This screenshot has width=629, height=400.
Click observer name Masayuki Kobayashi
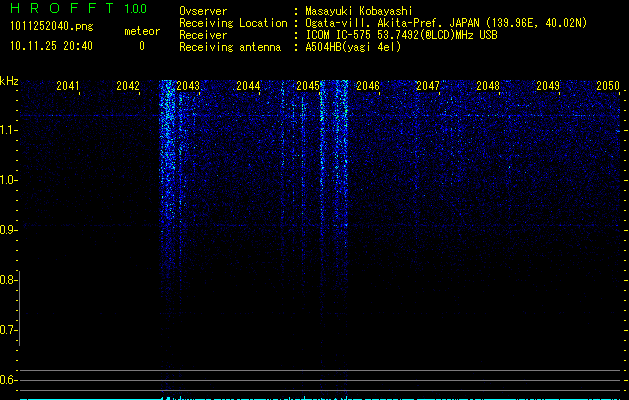[x=359, y=11]
